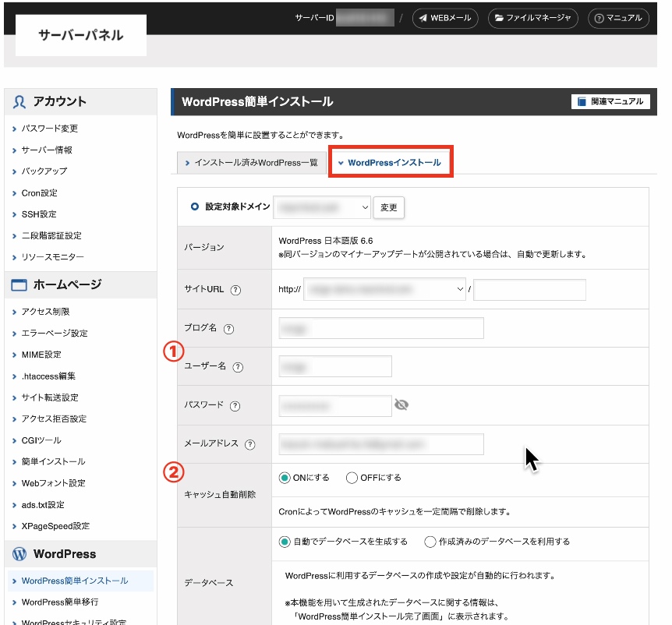Click help icon next to ユーザー名
This screenshot has width=672, height=625.
pyautogui.click(x=238, y=368)
